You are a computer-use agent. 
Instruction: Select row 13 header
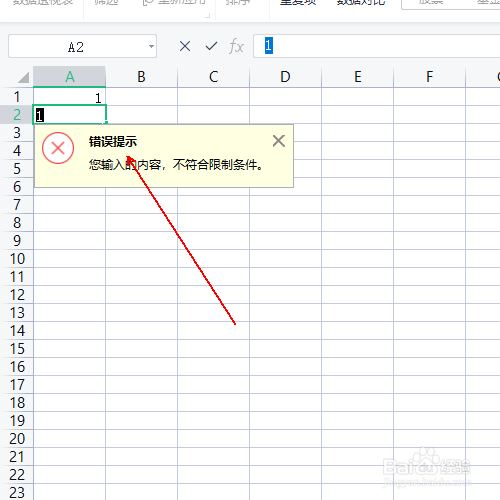point(17,313)
